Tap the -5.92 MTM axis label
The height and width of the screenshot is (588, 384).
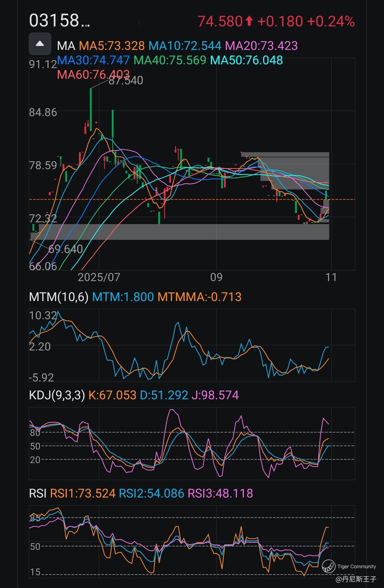[41, 377]
